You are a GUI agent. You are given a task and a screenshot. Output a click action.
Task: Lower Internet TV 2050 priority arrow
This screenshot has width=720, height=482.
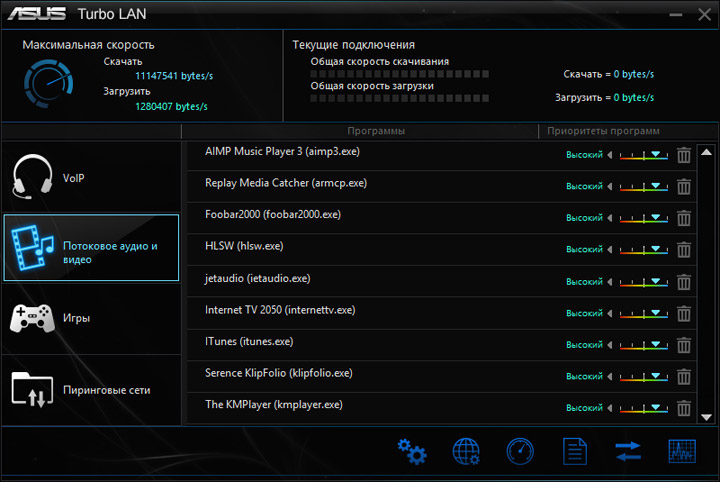pos(610,314)
